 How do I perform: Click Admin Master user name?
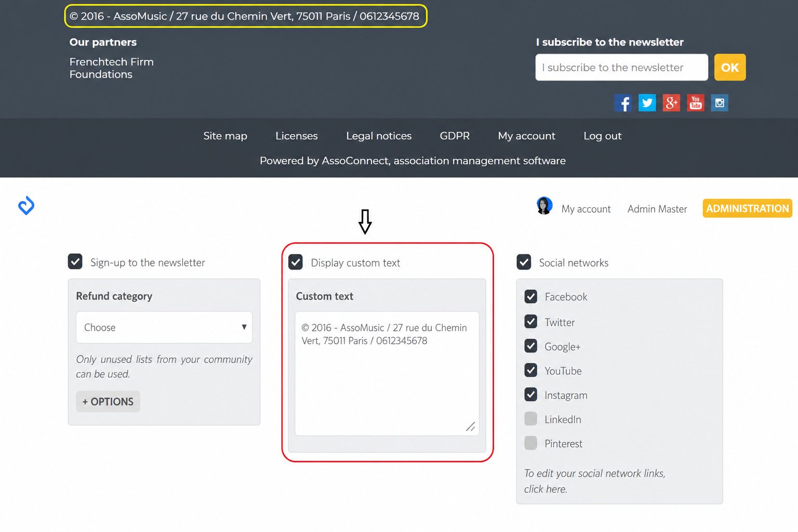(x=657, y=209)
